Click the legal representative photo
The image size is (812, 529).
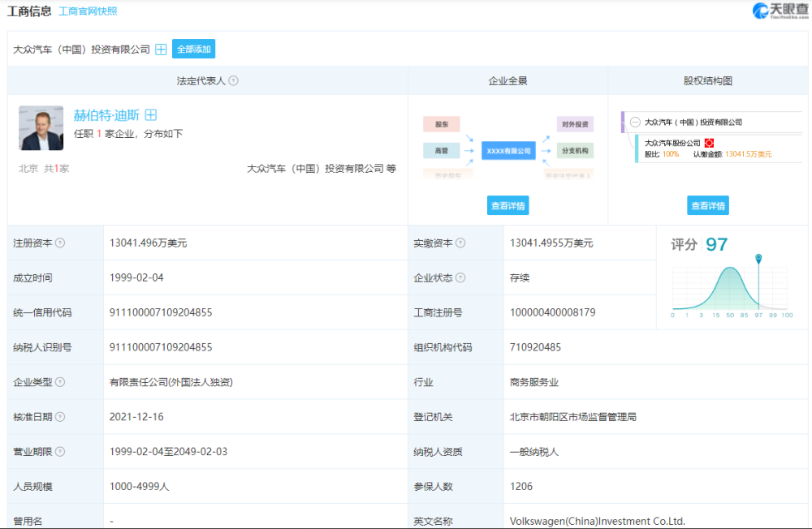(41, 128)
